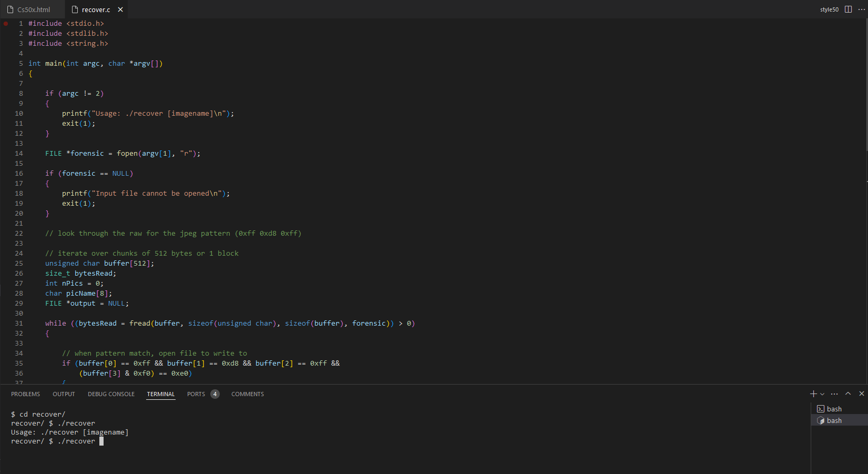
Task: Switch to the Ports tab
Action: coord(196,394)
